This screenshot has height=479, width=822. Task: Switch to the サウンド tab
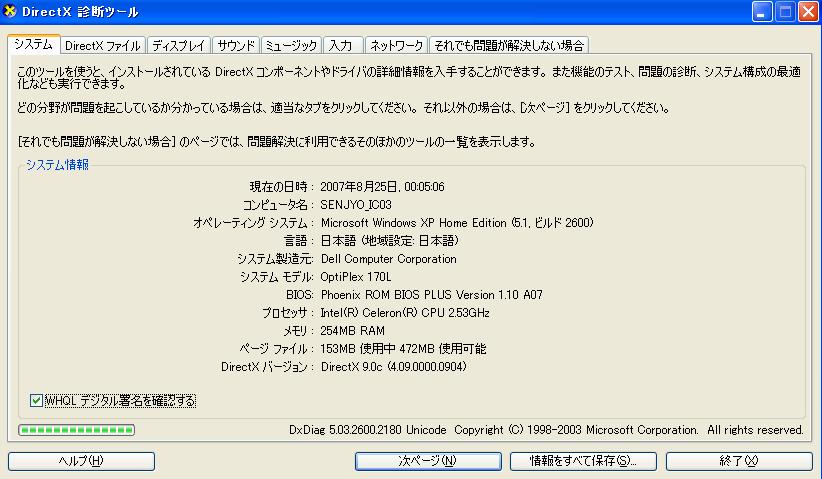coord(235,46)
